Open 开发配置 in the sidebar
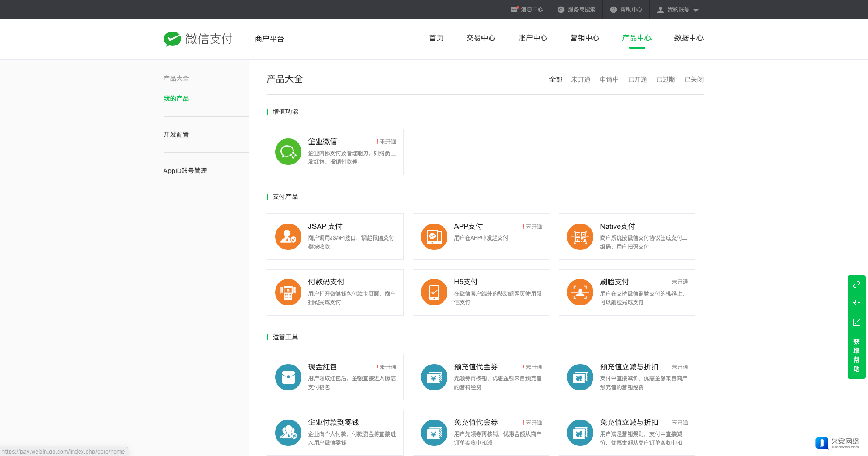 176,135
